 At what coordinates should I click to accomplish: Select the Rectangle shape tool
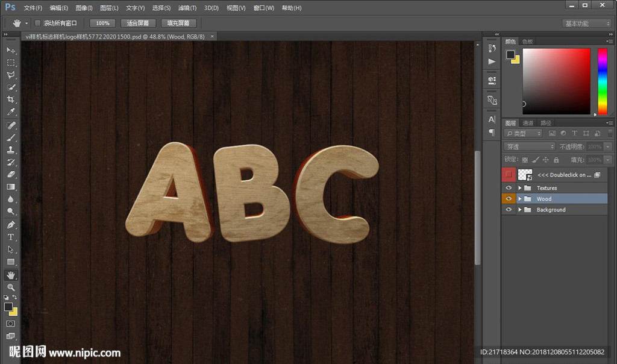[11, 262]
